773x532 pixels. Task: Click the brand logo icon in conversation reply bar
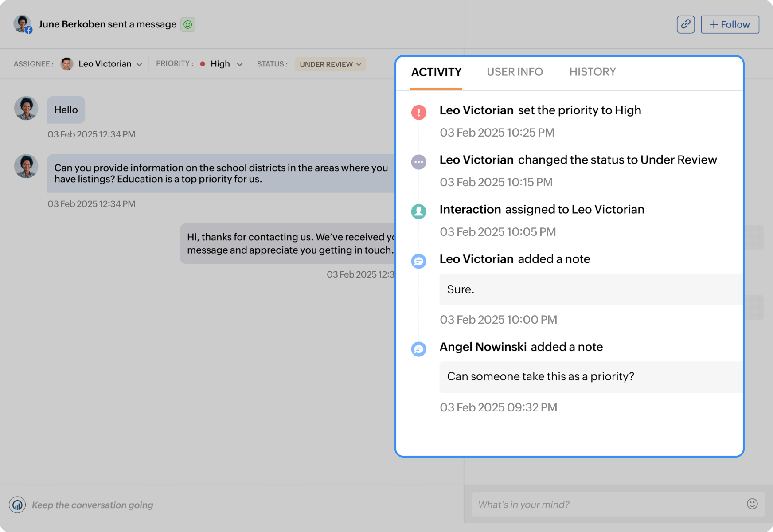click(17, 505)
